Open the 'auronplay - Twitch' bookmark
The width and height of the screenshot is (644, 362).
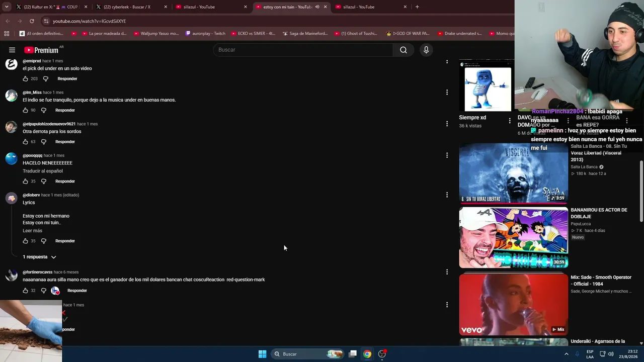pos(205,34)
